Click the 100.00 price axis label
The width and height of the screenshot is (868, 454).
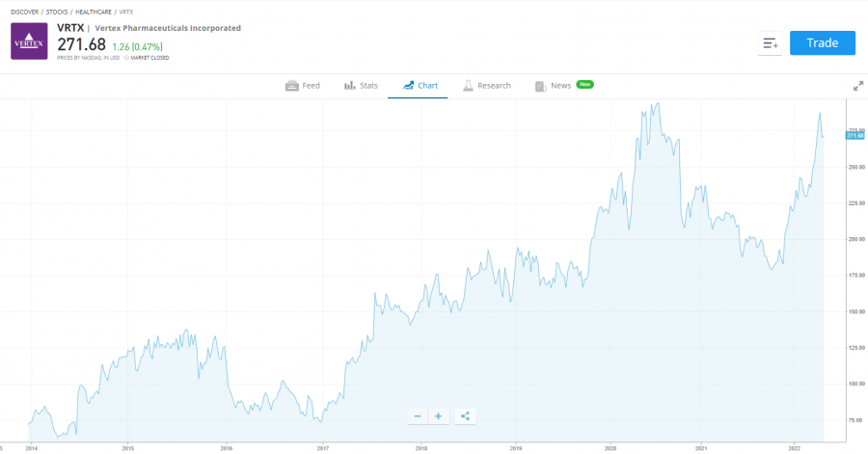[x=856, y=384]
